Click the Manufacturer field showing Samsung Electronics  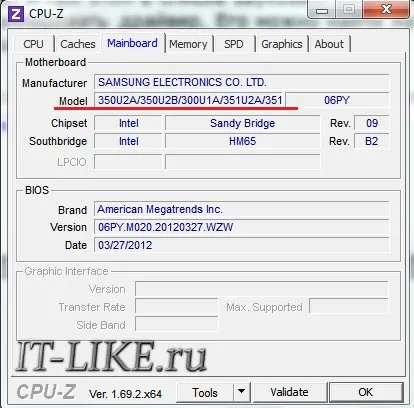click(241, 82)
